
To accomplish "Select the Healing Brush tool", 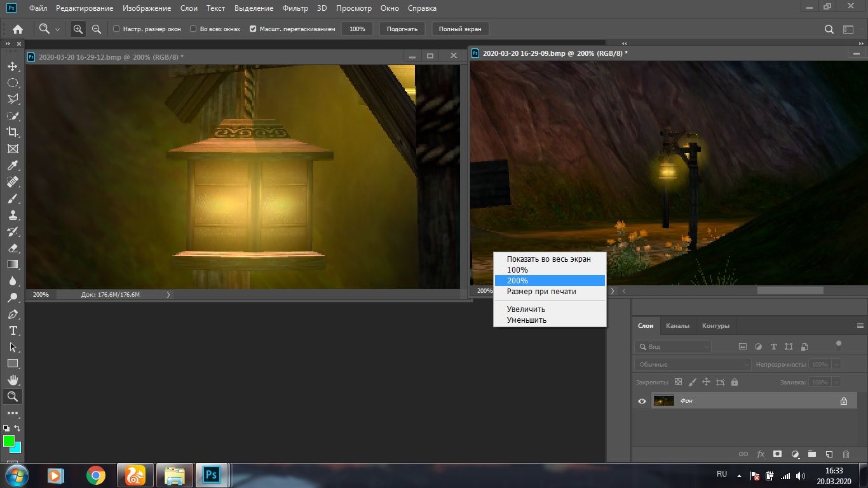I will pyautogui.click(x=12, y=182).
